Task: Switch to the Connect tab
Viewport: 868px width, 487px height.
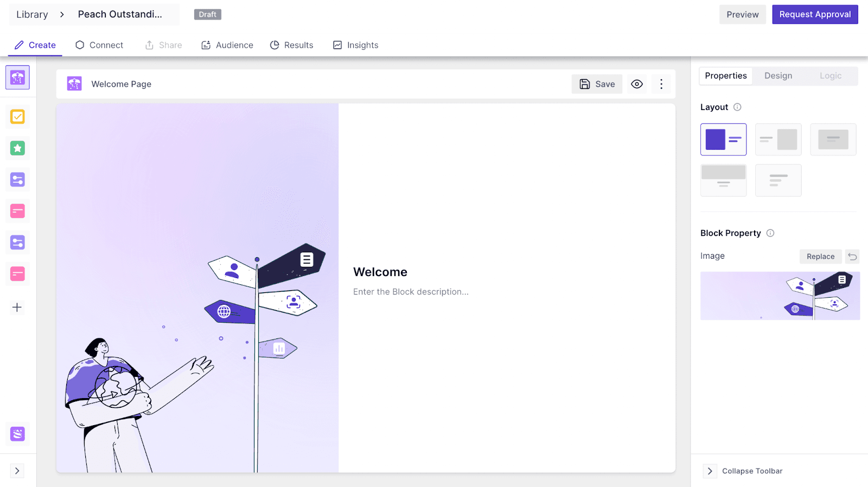Action: [x=99, y=45]
